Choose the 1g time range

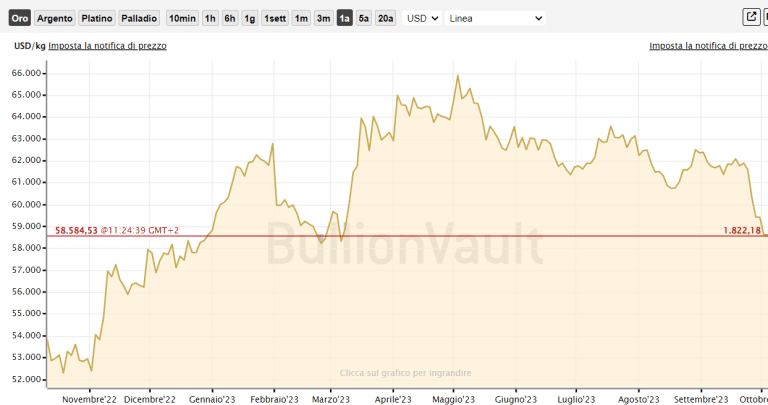[x=250, y=18]
